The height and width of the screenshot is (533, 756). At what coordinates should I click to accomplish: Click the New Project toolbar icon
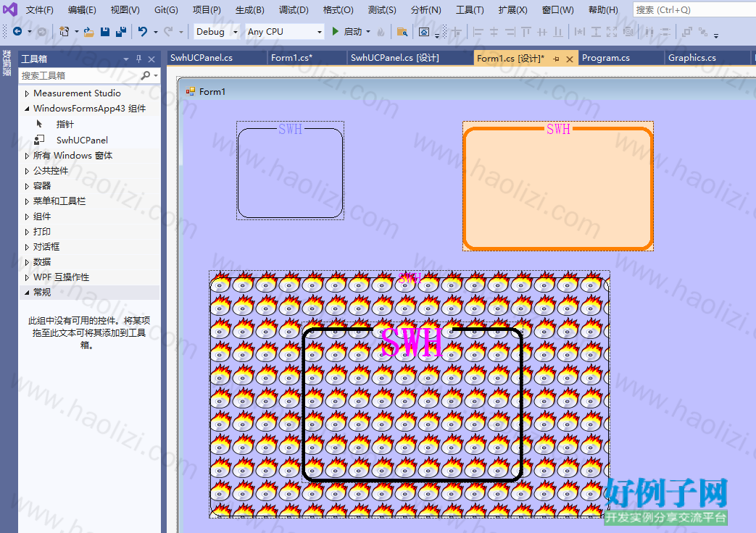(x=64, y=32)
